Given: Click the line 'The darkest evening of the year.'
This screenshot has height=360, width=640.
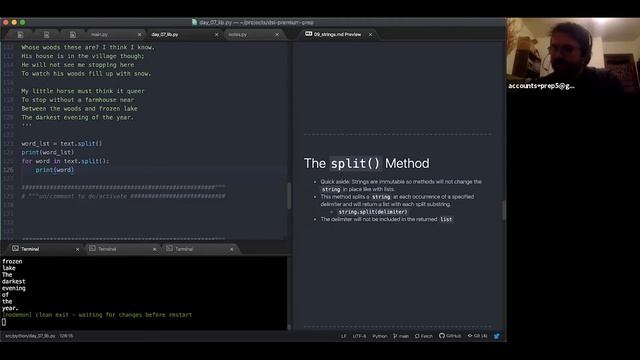Looking at the screenshot, I should 78,118.
